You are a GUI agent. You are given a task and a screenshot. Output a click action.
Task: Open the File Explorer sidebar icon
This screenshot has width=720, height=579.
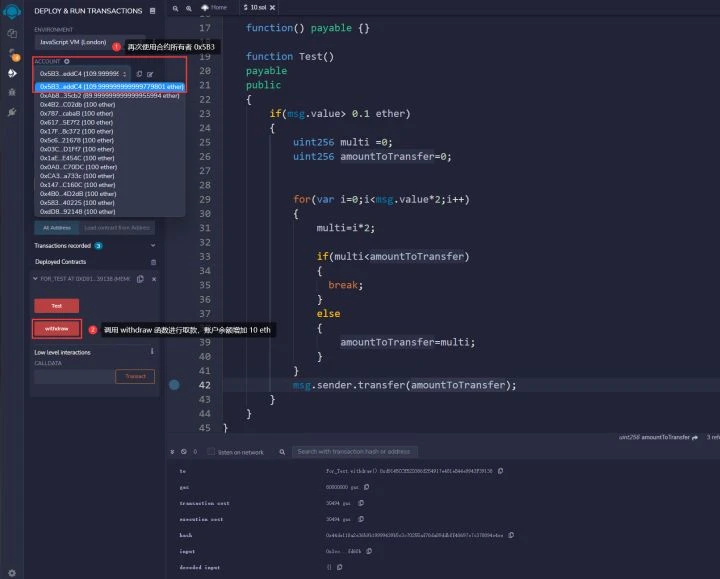click(12, 34)
